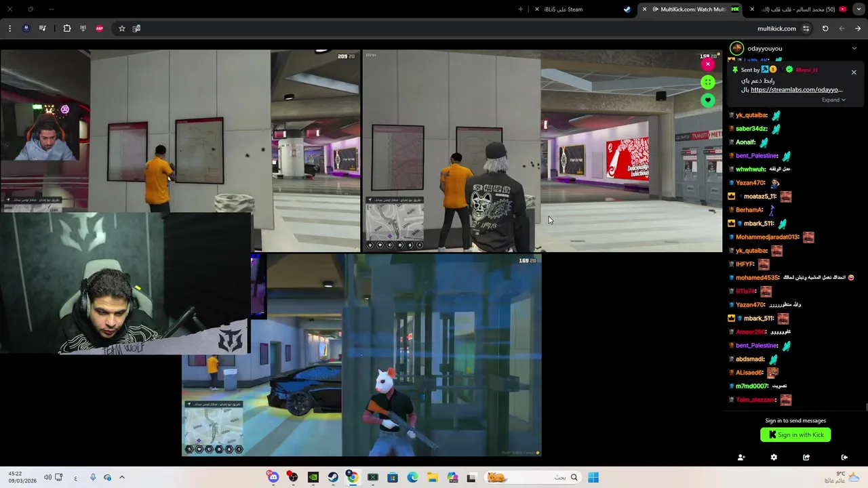The image size is (868, 488).
Task: Click username bent_Palestine's upper message
Action: pyautogui.click(x=757, y=156)
